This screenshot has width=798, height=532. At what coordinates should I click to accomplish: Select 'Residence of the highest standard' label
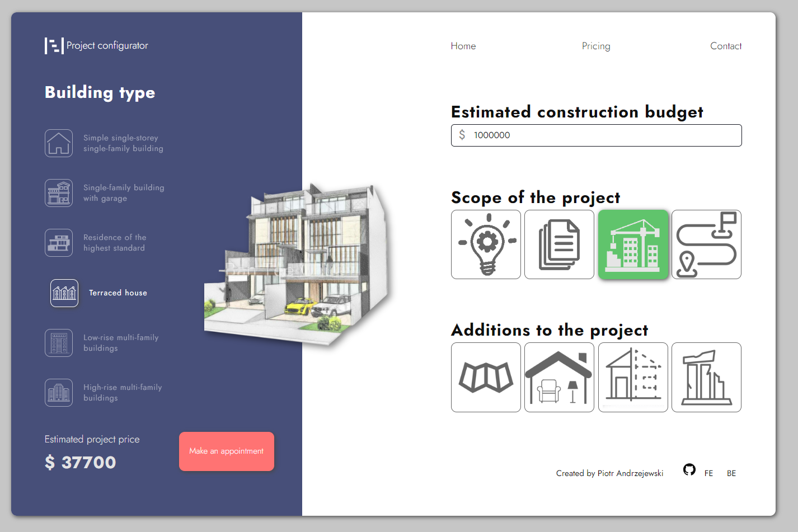coord(115,243)
